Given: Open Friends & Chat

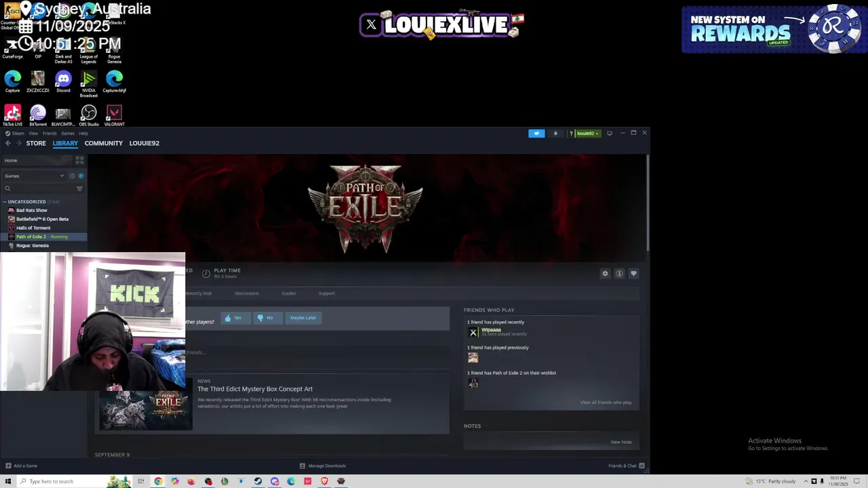Looking at the screenshot, I should pos(627,466).
